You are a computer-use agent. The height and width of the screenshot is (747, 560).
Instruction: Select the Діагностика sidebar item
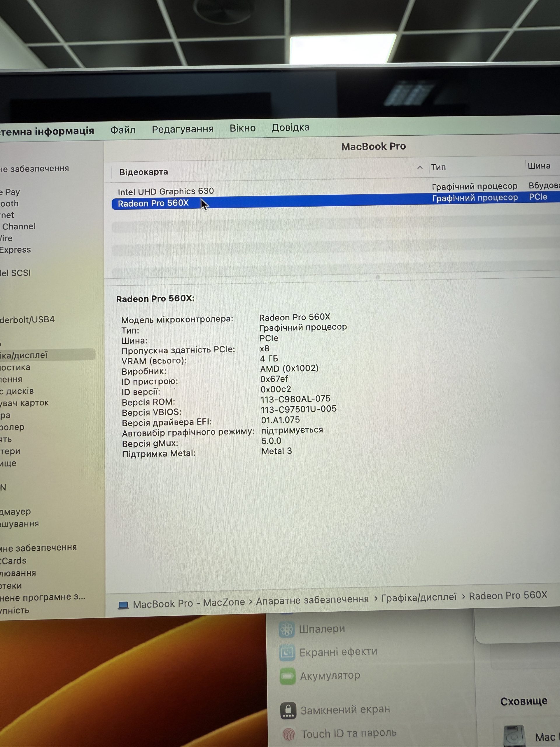click(x=15, y=367)
